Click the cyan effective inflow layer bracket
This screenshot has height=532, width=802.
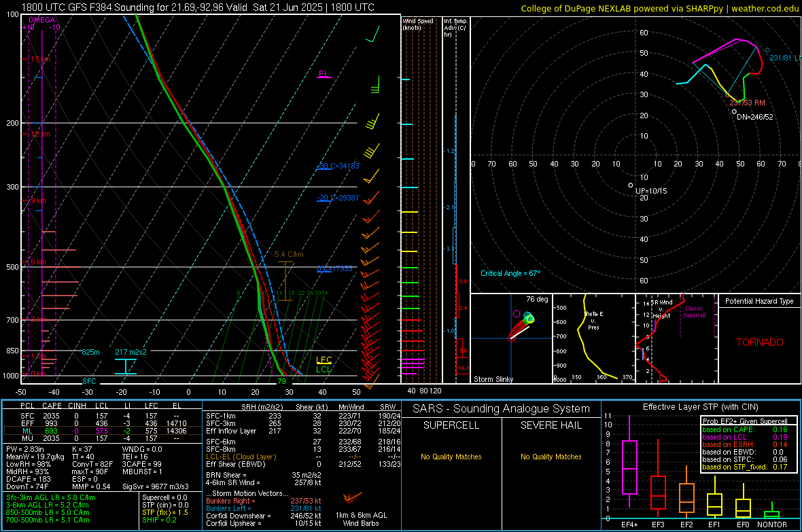125,367
